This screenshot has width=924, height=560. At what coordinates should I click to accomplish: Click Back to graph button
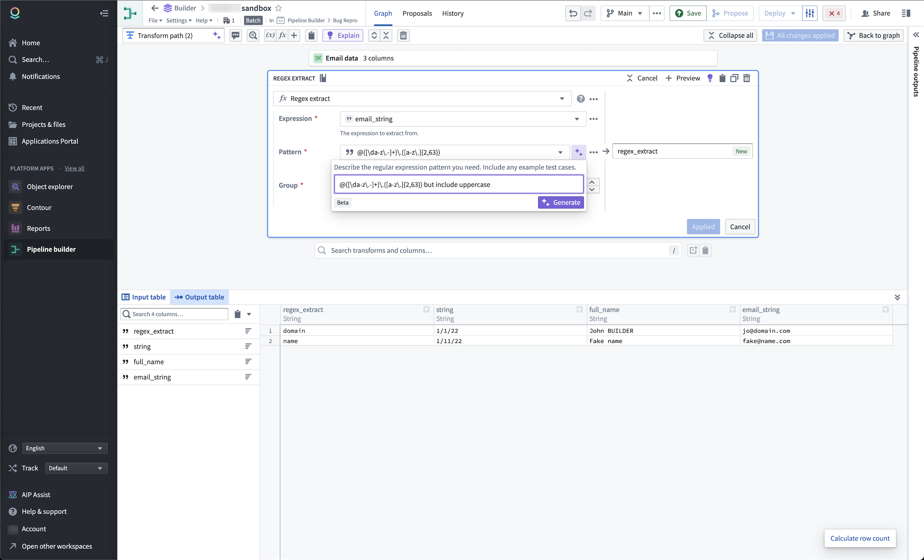[873, 35]
